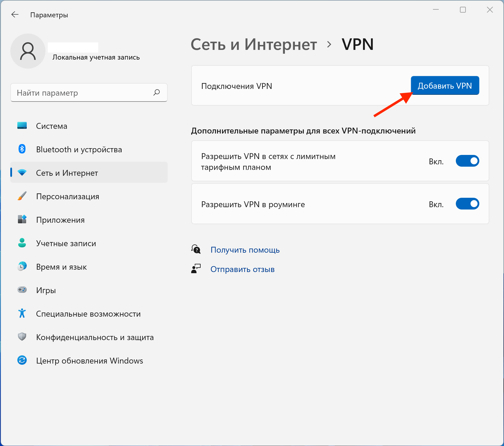Click the Windows Update sync icon
Viewport: 504px width, 446px height.
(22, 360)
